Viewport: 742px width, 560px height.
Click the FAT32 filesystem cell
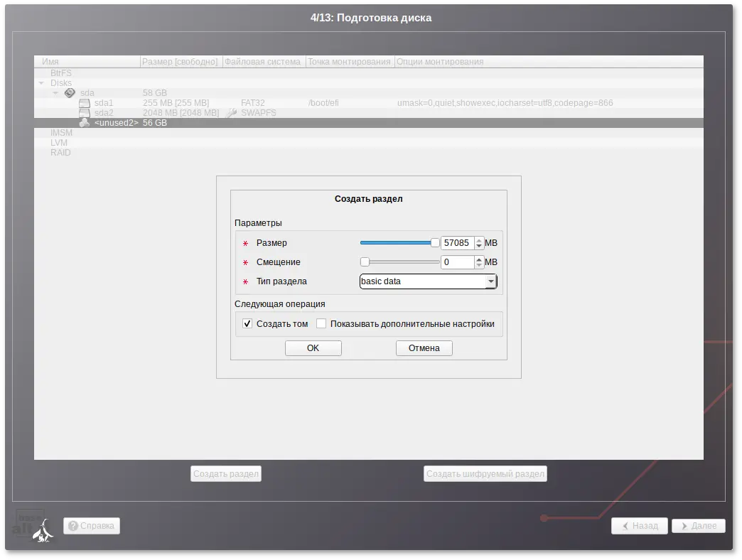click(253, 103)
